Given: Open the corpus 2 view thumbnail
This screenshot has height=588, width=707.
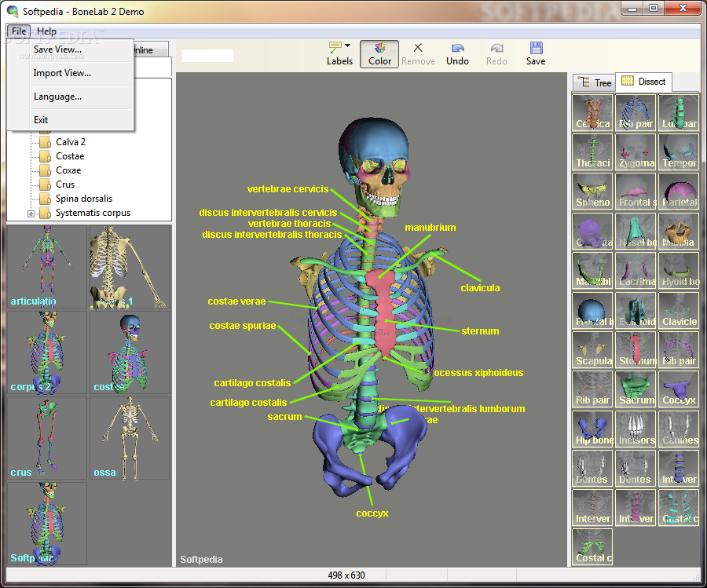Looking at the screenshot, I should coord(47,352).
